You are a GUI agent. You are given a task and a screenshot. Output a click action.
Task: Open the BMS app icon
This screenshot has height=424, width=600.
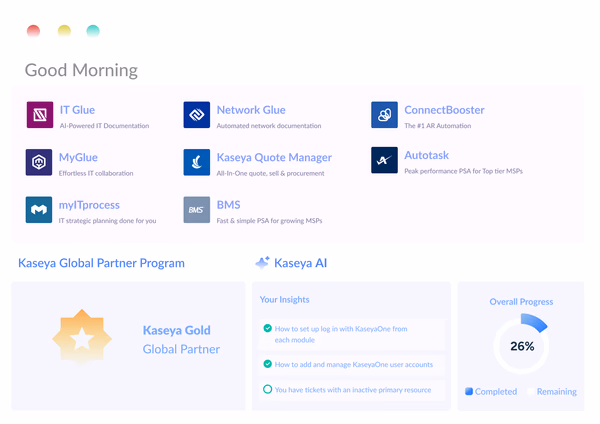tap(197, 210)
